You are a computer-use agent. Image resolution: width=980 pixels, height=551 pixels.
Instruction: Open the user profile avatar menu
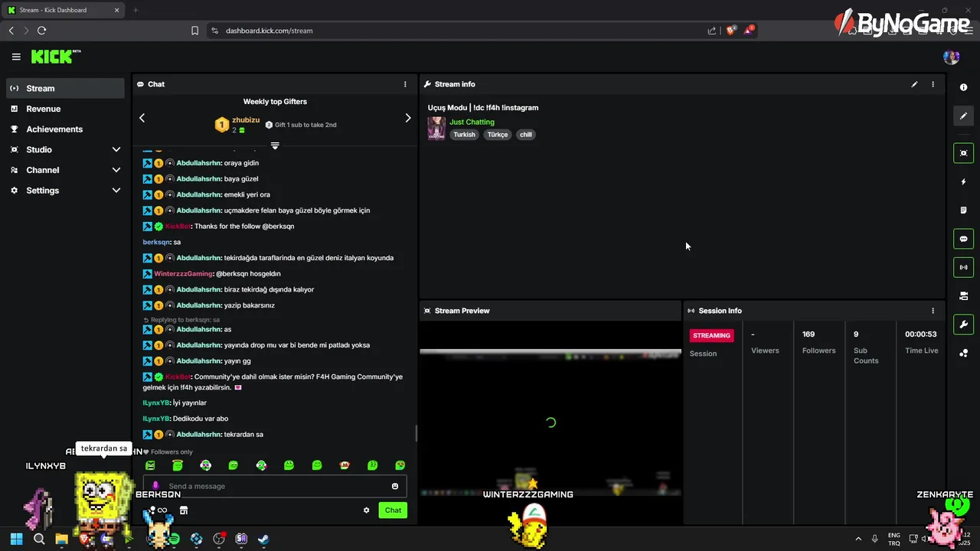pyautogui.click(x=951, y=57)
